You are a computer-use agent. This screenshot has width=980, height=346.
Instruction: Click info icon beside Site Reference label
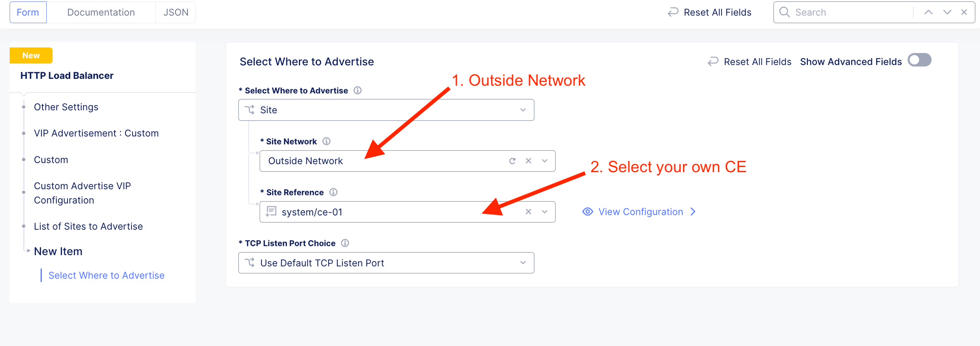333,192
